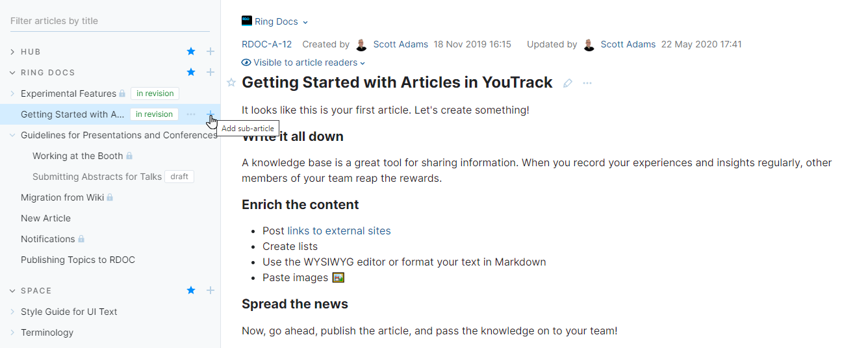The width and height of the screenshot is (868, 348).
Task: Open the three-dots menu beside article title
Action: 587,83
